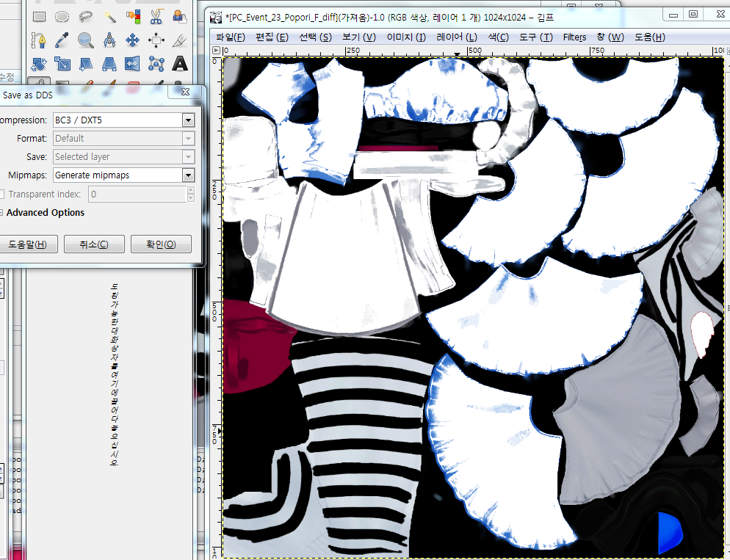Expand Advanced Options section
This screenshot has width=730, height=560.
pos(44,213)
